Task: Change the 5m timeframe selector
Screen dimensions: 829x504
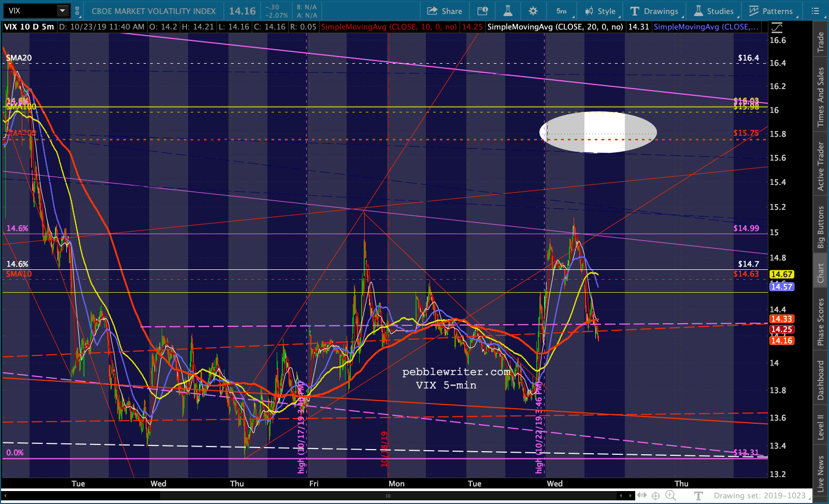Action: pyautogui.click(x=562, y=11)
